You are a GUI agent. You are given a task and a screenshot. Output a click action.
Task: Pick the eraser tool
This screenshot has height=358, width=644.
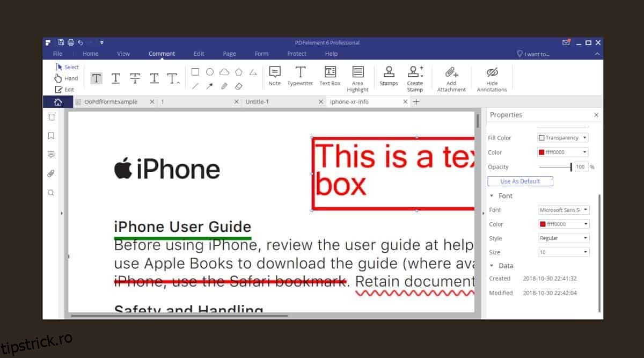[x=239, y=86]
